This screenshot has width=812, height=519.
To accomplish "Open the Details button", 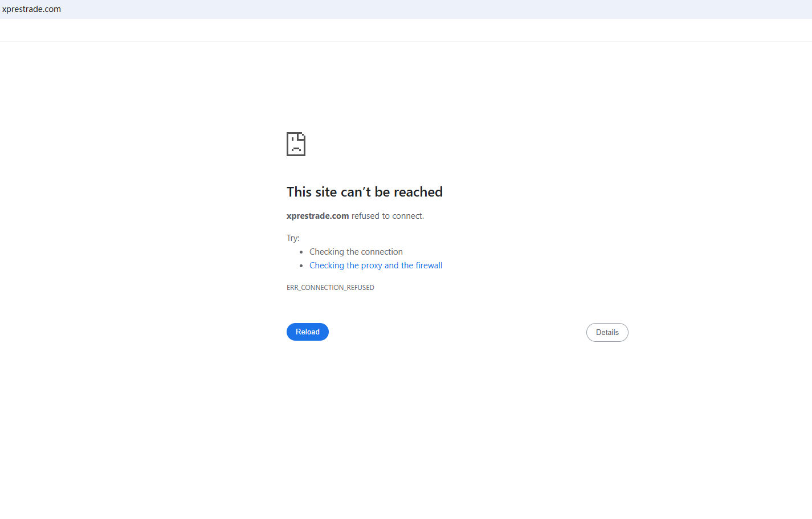I will coord(607,333).
